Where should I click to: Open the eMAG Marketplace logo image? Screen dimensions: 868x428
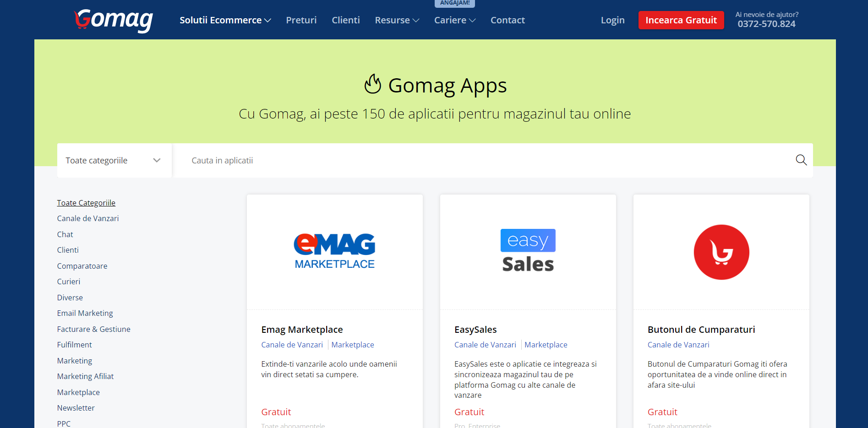(334, 251)
